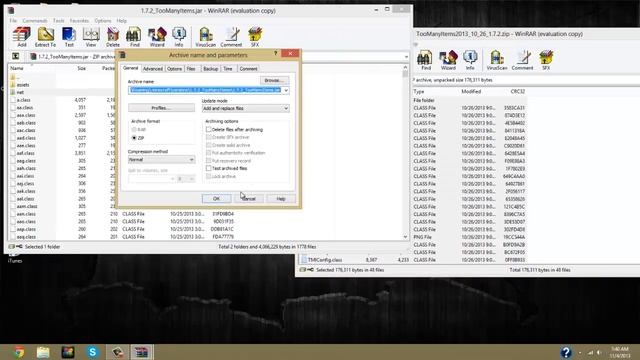The width and height of the screenshot is (640, 360).
Task: Open the File menu
Action: tap(13, 20)
